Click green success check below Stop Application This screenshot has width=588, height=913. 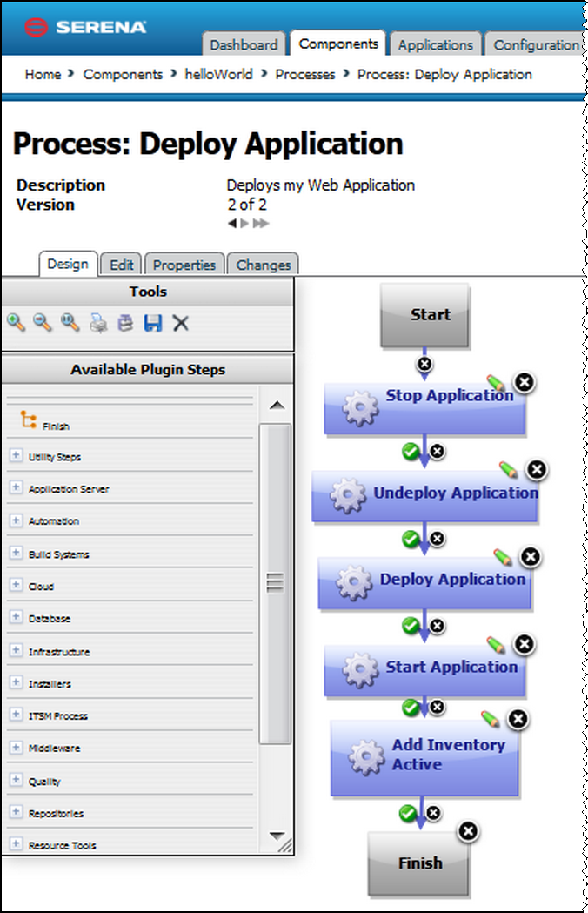coord(411,451)
